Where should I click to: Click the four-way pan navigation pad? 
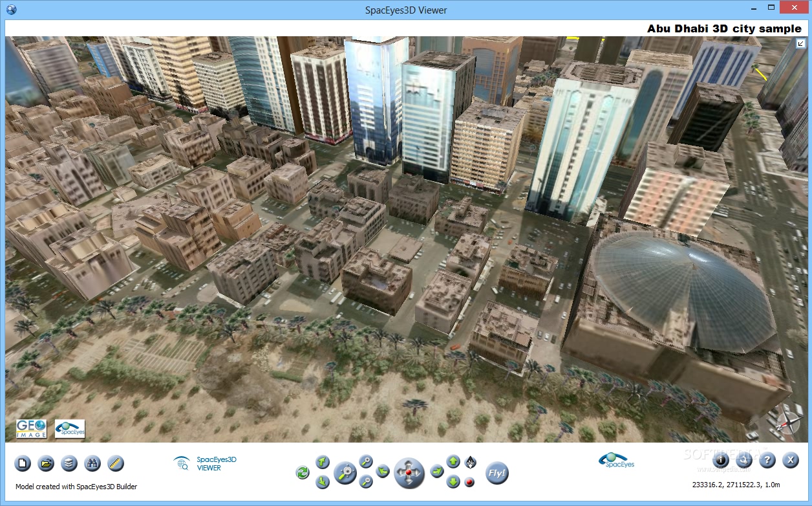409,473
